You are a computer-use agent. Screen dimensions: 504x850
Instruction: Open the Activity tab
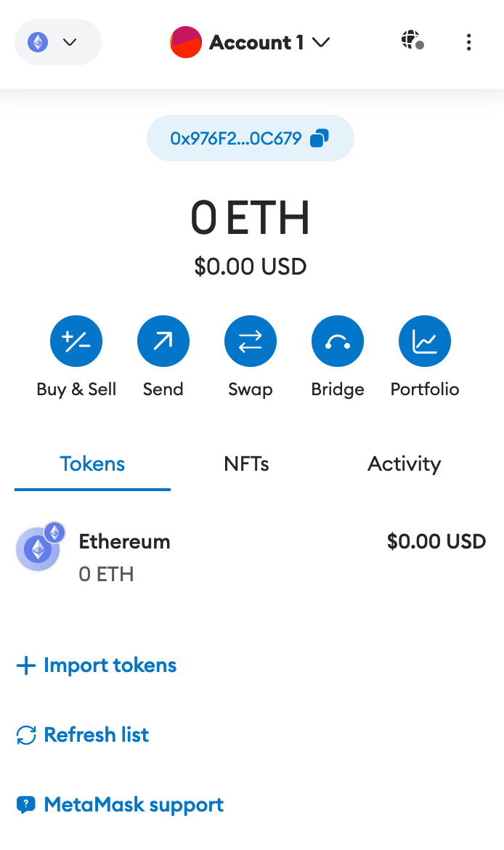coord(405,464)
